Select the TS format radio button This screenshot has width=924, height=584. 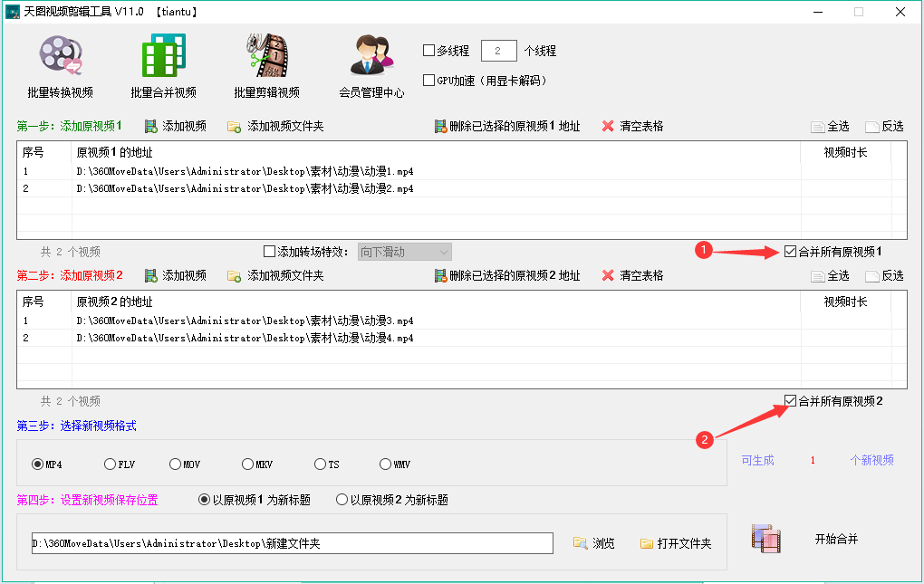pyautogui.click(x=320, y=464)
